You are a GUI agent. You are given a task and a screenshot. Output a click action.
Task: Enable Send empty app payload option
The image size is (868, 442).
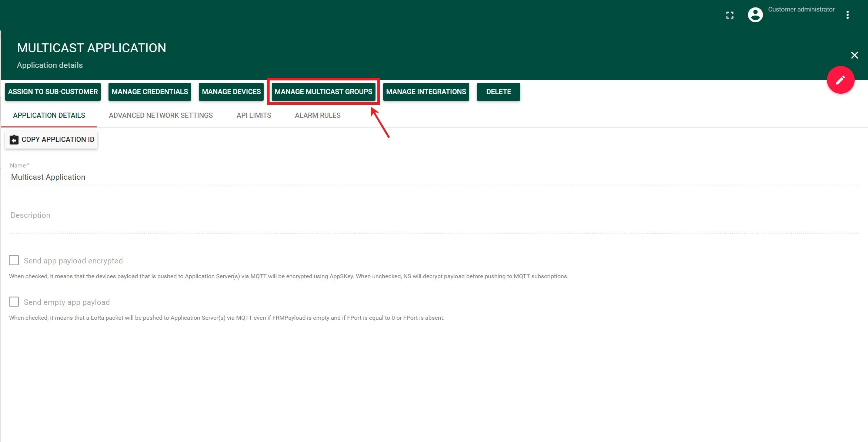pos(14,302)
